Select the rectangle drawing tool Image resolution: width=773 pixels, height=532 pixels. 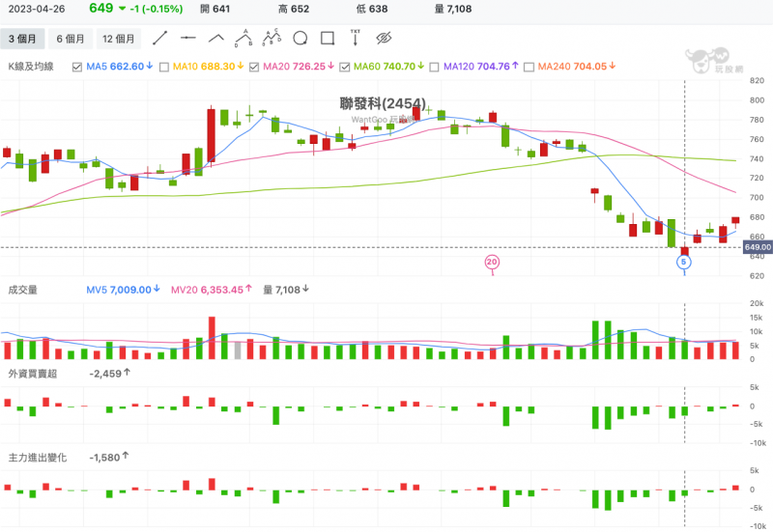point(328,39)
